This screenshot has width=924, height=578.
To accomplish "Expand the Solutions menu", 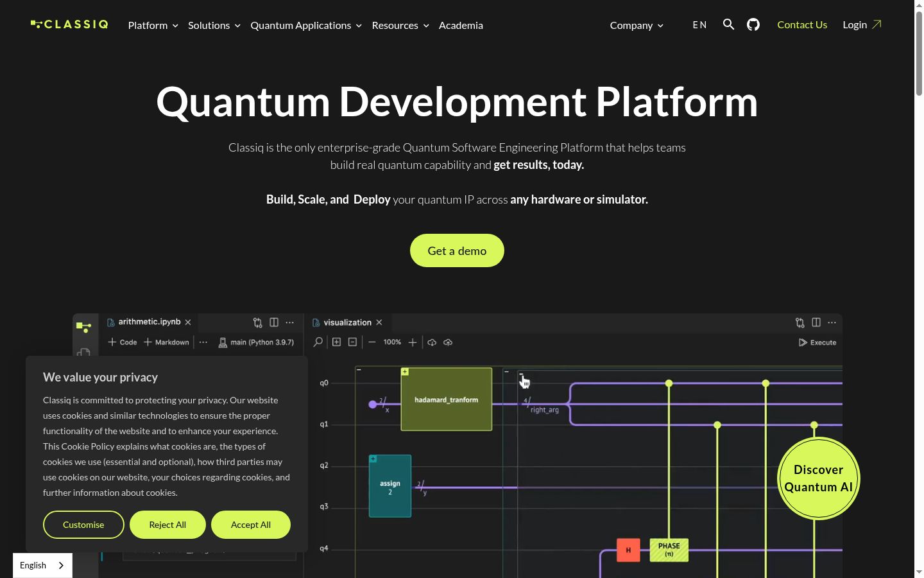I will (x=214, y=25).
